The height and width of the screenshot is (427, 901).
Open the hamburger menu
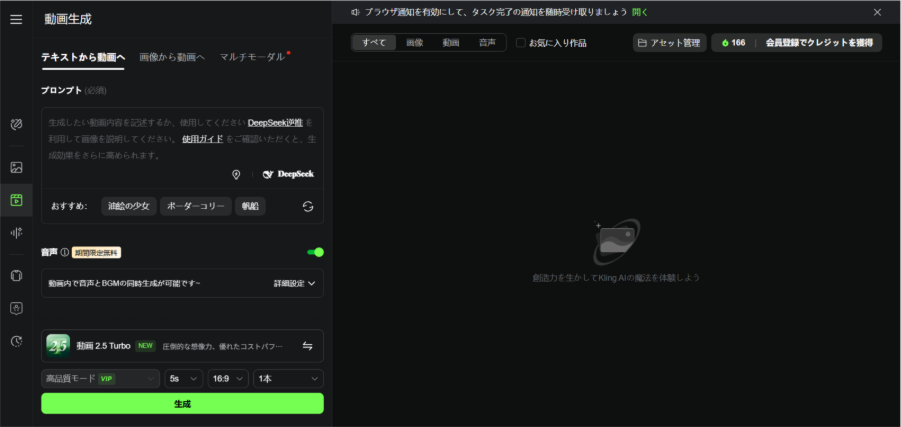[16, 19]
